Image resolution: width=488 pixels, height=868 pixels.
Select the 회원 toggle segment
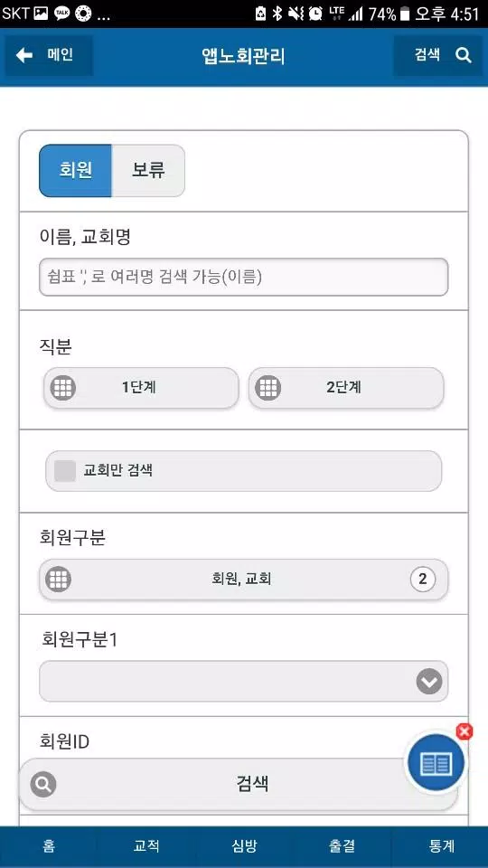tap(75, 171)
